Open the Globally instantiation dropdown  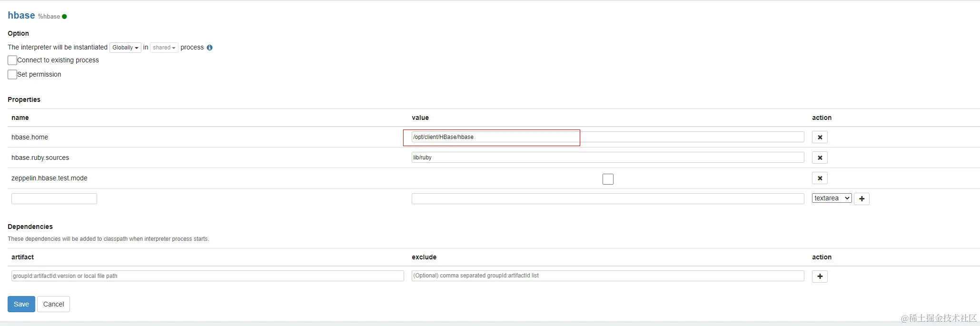pos(126,48)
